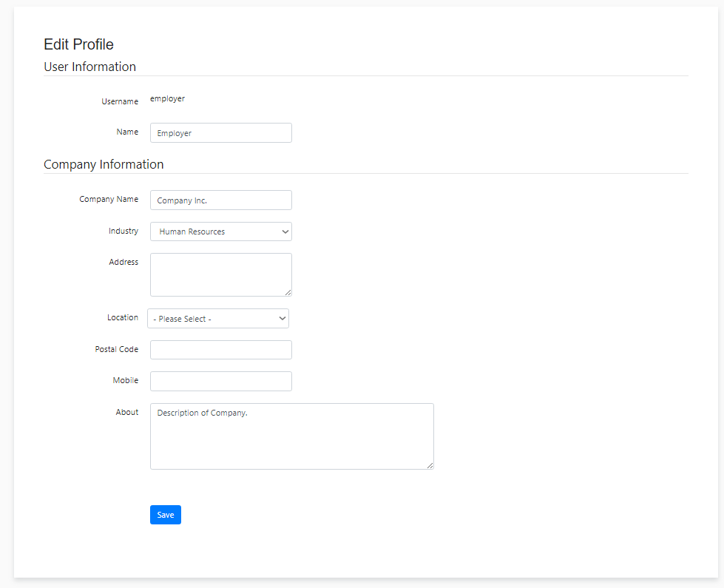Click the Industry label
Screen dimensions: 724x588
click(124, 231)
